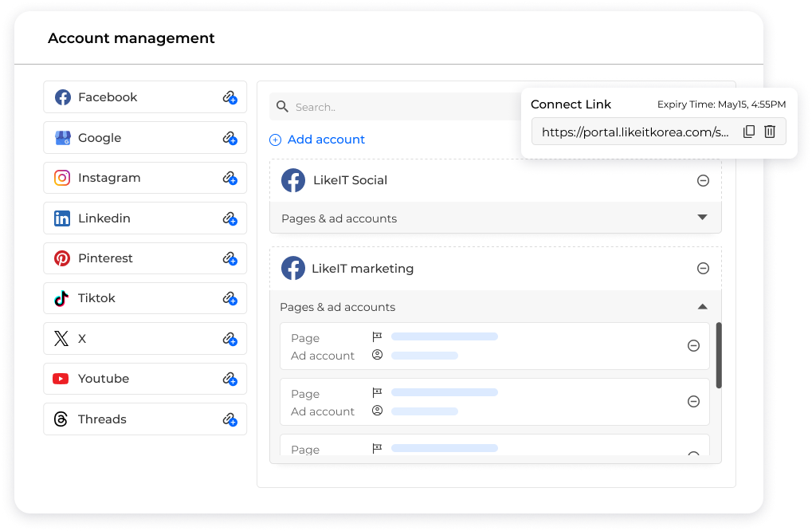Click the Pinterest connect link icon
The width and height of the screenshot is (812, 531).
point(230,258)
